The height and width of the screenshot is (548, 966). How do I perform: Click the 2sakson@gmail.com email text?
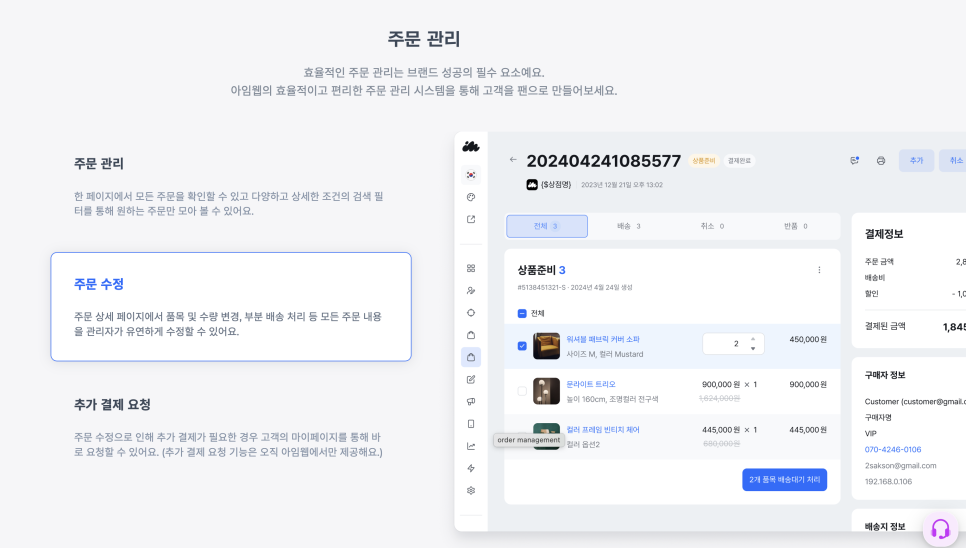click(x=900, y=465)
